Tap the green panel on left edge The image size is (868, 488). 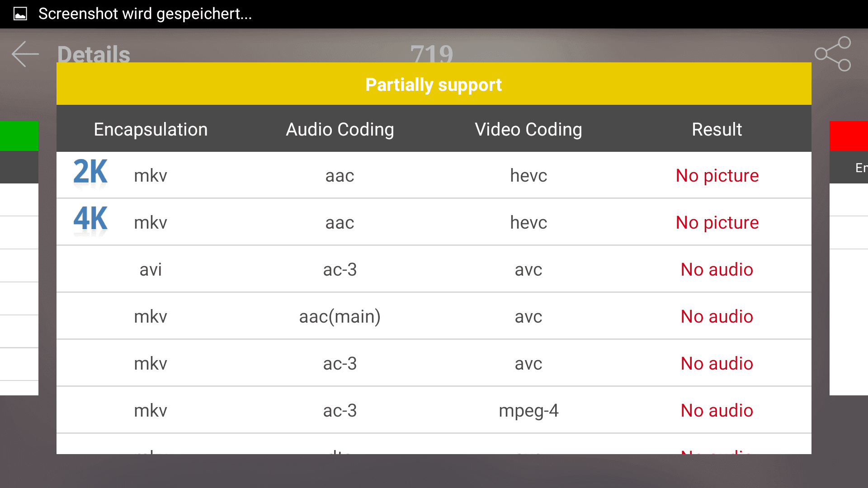[19, 136]
